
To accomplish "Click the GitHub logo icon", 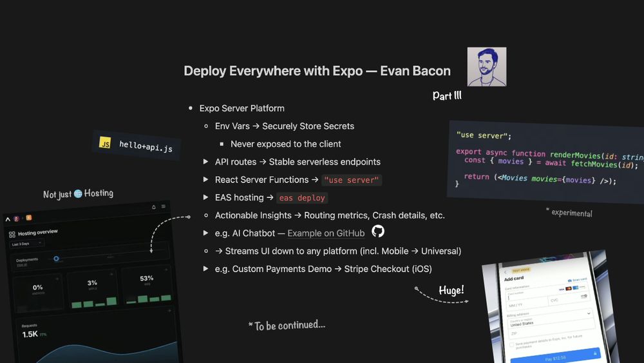I will click(378, 231).
